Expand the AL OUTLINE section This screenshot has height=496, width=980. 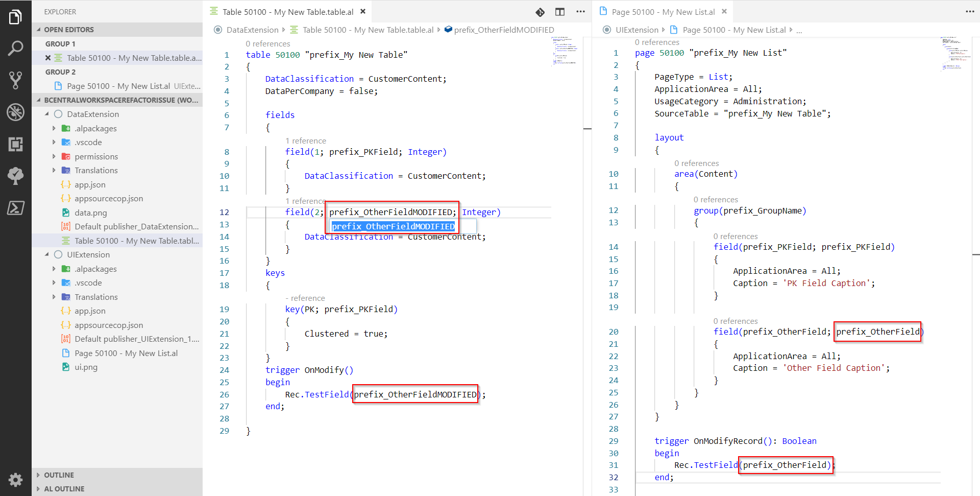coord(63,488)
